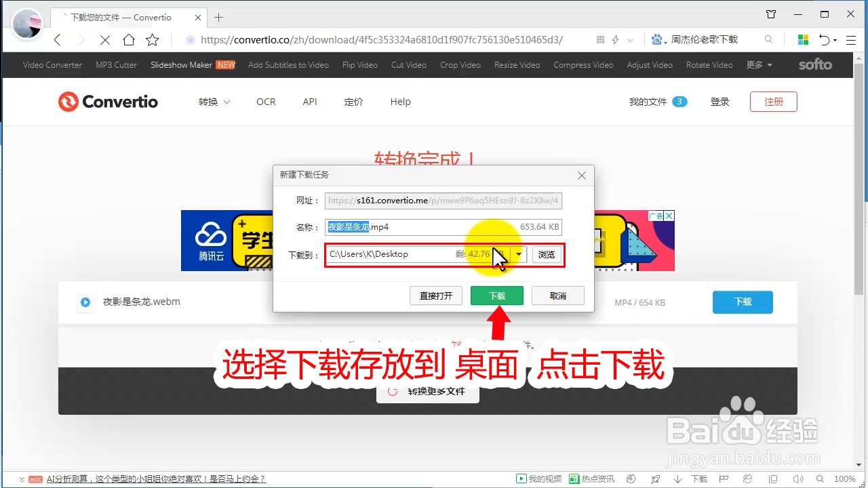Click the status bar magnifier zoom icon
Viewport: 868px width, 488px height.
pos(819,479)
